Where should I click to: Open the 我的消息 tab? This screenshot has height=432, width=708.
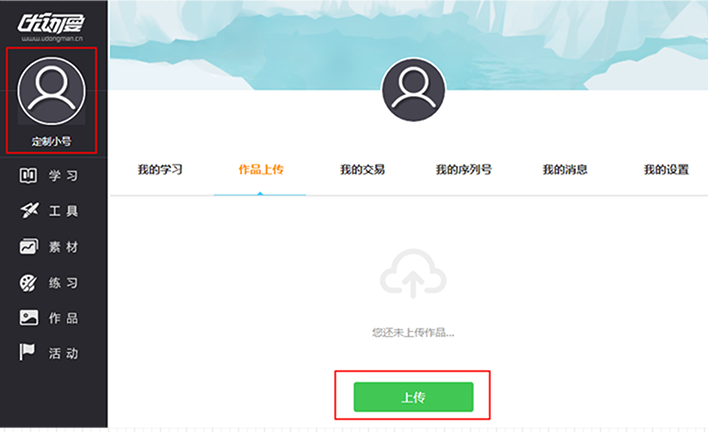point(565,170)
